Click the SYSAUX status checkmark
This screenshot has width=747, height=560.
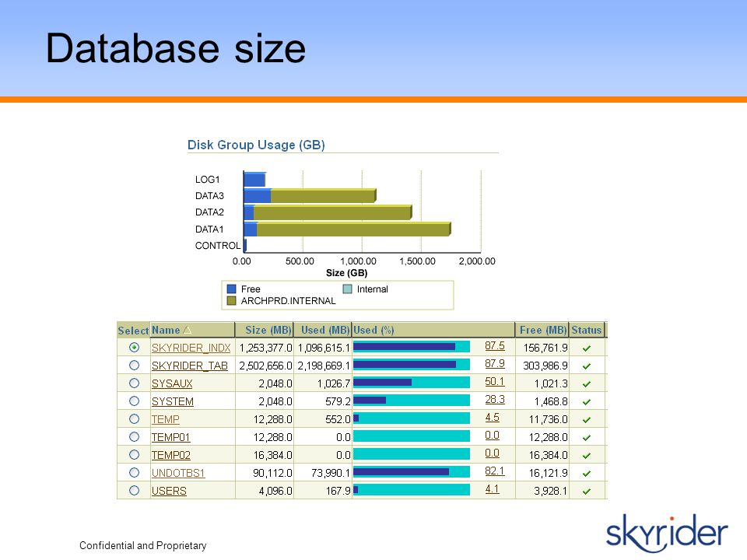[x=587, y=383]
